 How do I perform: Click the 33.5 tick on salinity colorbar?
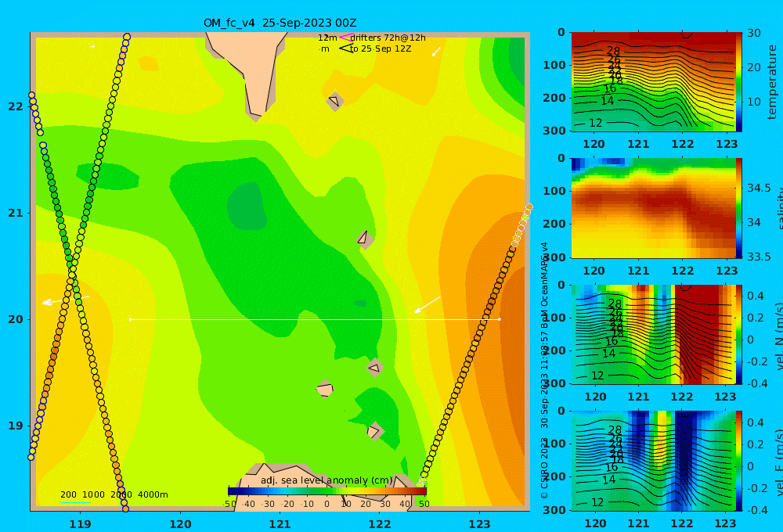[759, 257]
